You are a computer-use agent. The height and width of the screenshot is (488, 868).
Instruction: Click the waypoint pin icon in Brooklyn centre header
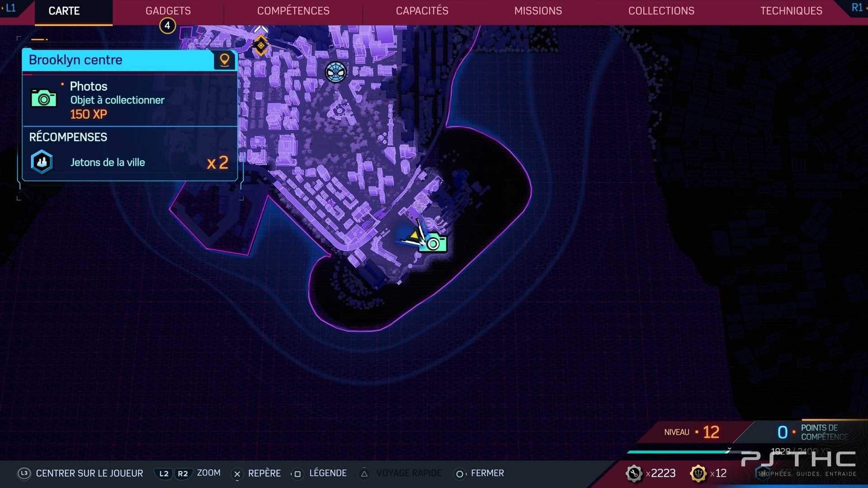click(x=224, y=60)
